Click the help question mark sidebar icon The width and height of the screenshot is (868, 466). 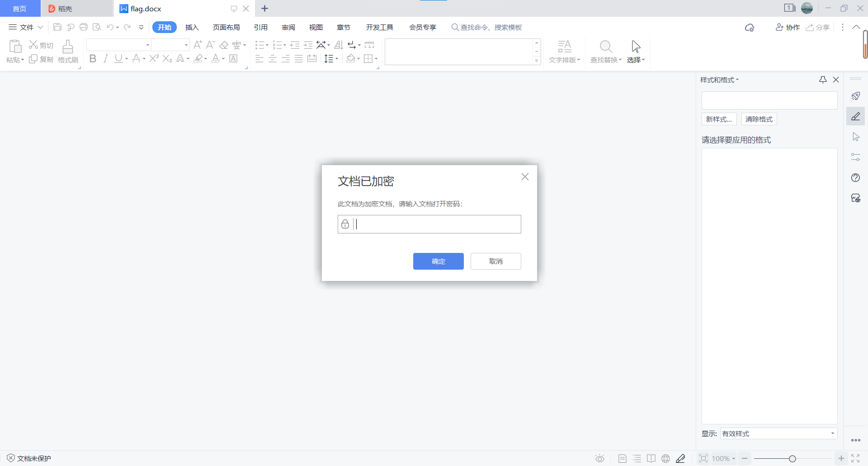coord(855,178)
